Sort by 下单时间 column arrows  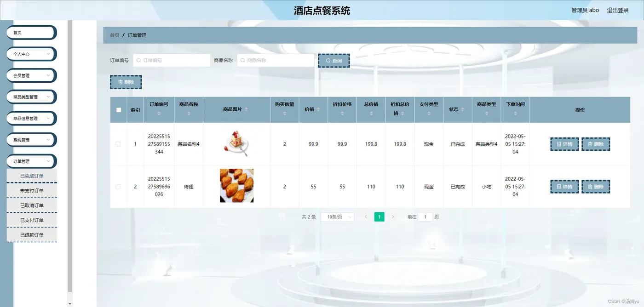coord(515,113)
